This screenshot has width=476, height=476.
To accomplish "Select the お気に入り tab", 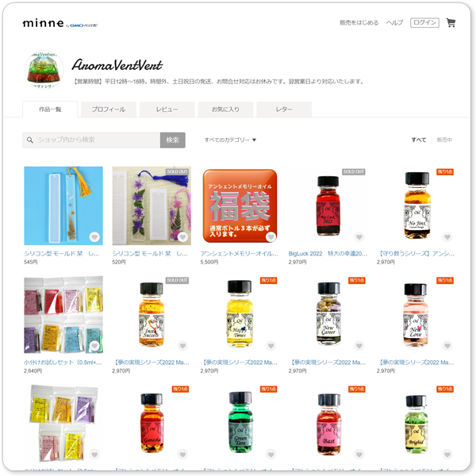I will pos(225,109).
